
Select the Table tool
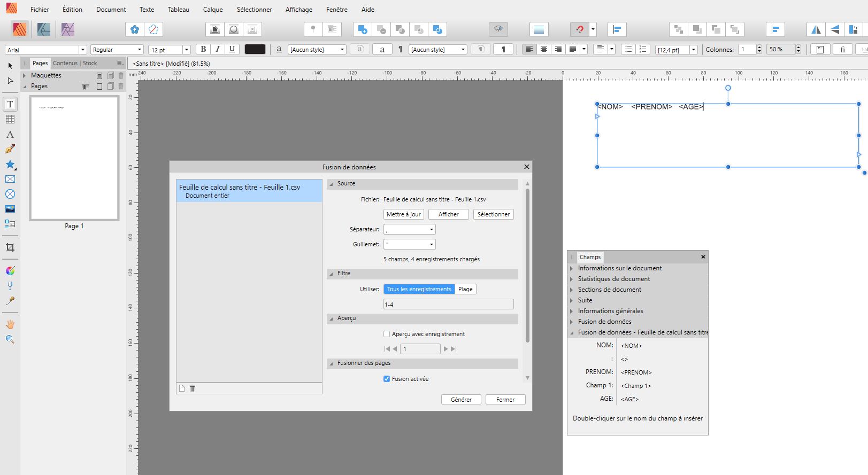[x=10, y=119]
